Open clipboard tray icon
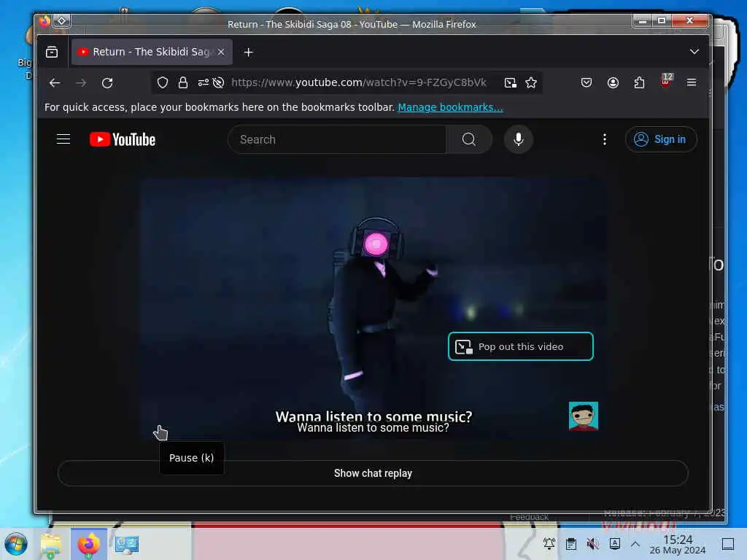747x560 pixels. [571, 543]
